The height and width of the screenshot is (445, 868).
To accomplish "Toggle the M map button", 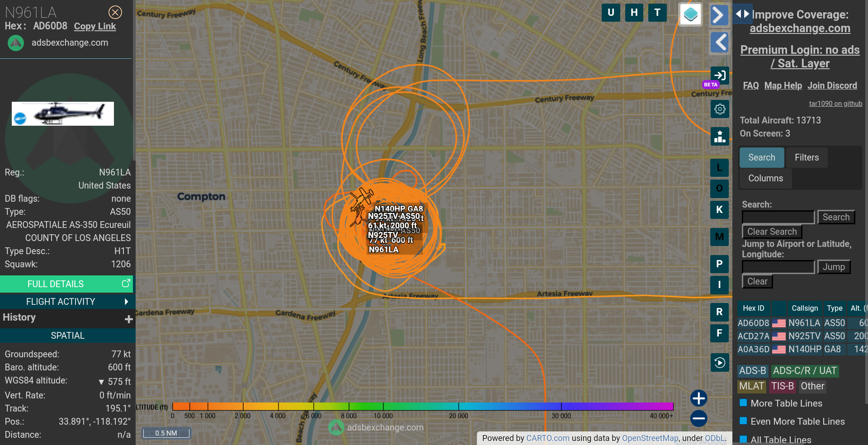I will pos(719,237).
